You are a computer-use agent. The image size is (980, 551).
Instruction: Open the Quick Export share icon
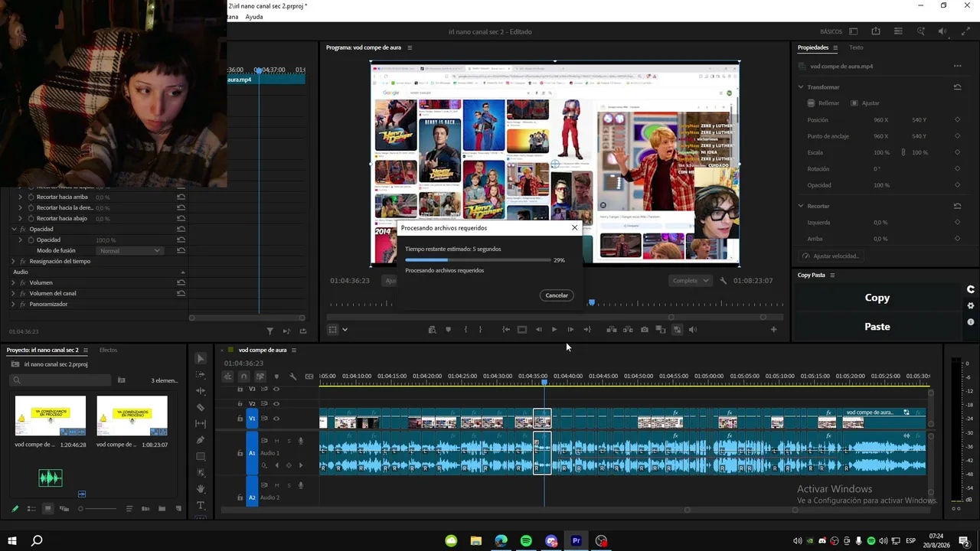(876, 31)
